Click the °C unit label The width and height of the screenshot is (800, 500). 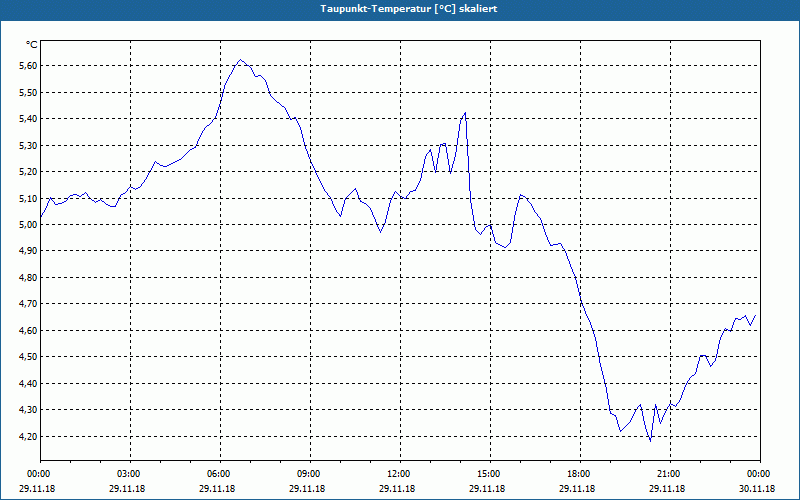click(x=32, y=45)
